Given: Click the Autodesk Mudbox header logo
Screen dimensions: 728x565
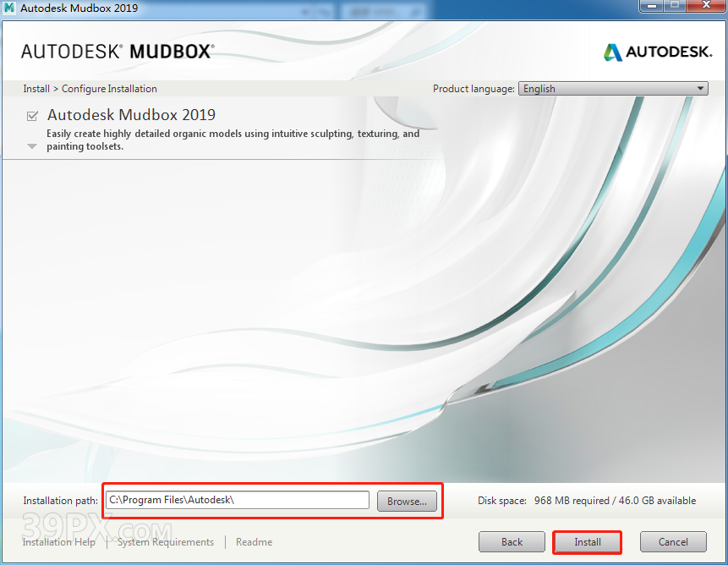Looking at the screenshot, I should click(x=117, y=52).
